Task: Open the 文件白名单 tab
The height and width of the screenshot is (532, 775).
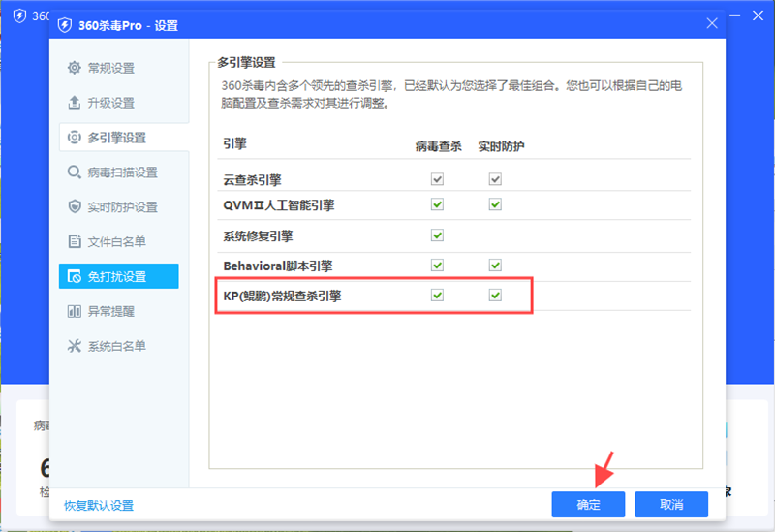Action: pos(118,241)
